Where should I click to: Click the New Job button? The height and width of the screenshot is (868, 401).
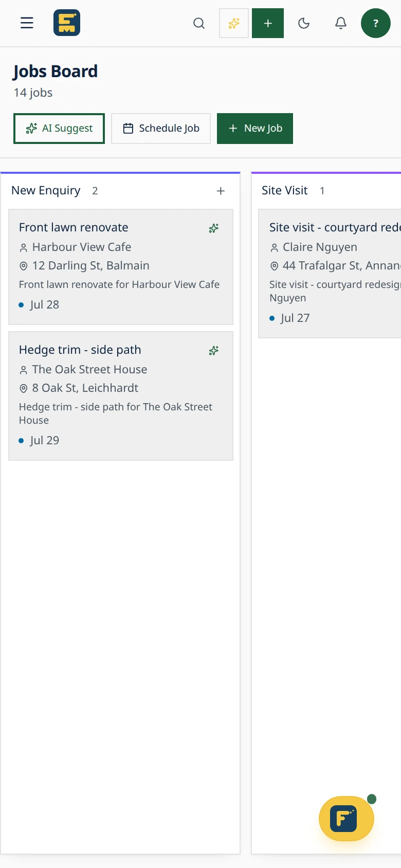pos(255,129)
